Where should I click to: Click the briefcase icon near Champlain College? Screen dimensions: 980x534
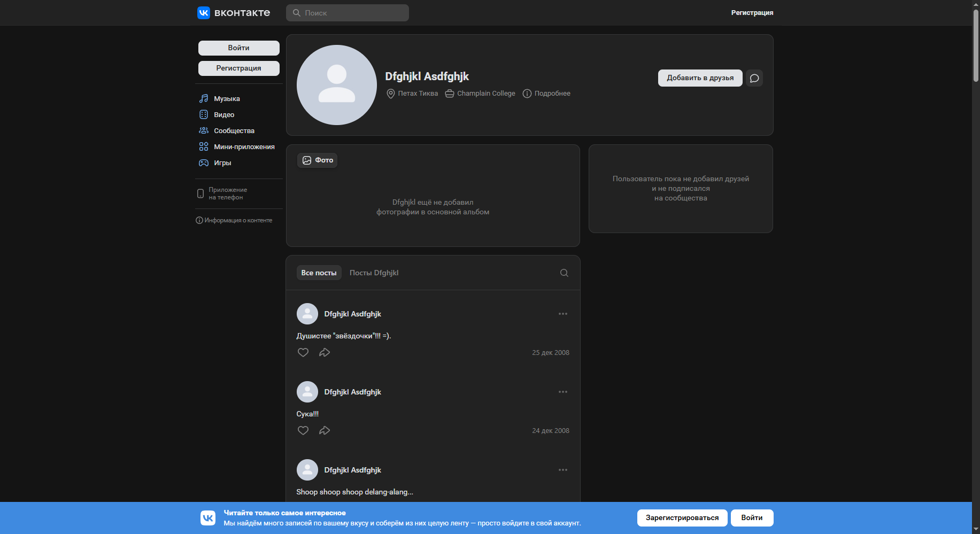pos(450,94)
